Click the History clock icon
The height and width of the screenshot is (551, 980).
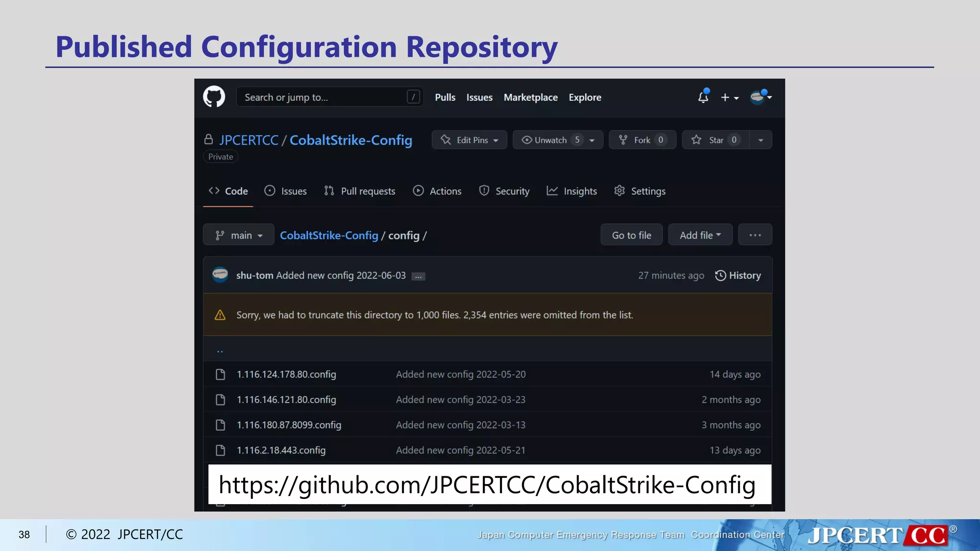pos(720,275)
